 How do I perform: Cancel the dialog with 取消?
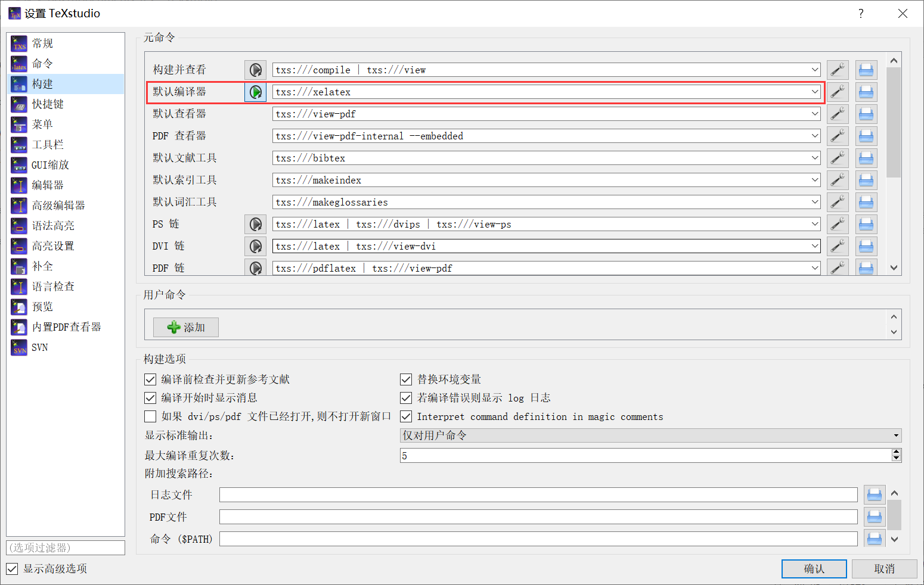pos(884,569)
